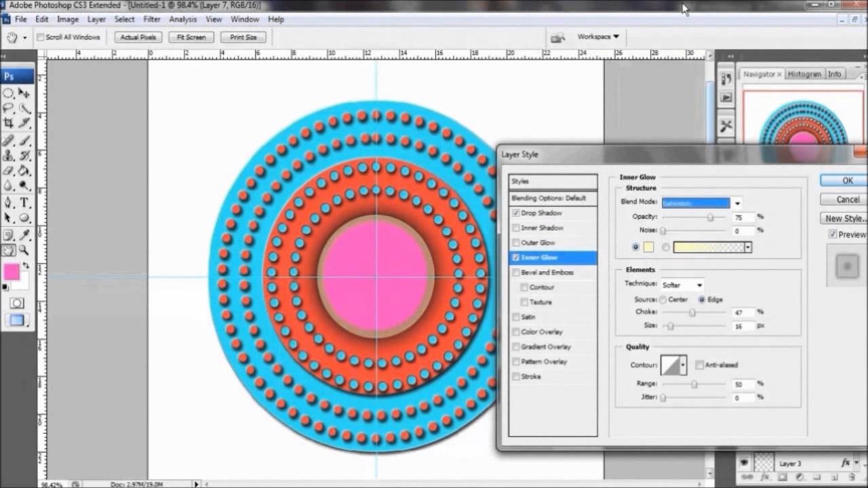Choose Center as glow source

click(663, 300)
